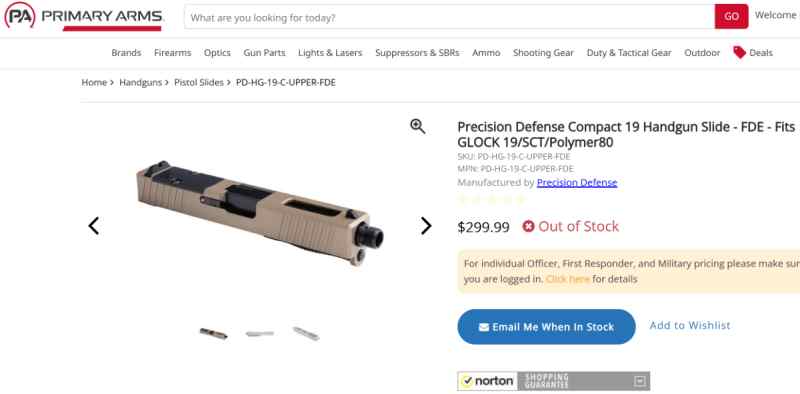Open the Suppressors & SBRs menu
Image resolution: width=800 pixels, height=394 pixels.
(417, 53)
